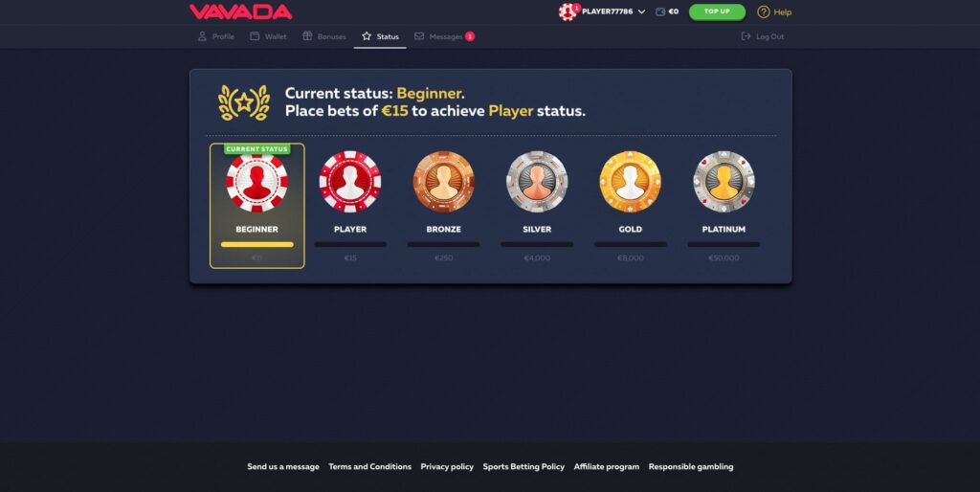Viewport: 980px width, 492px height.
Task: Select the Gold status chip
Action: pos(630,182)
